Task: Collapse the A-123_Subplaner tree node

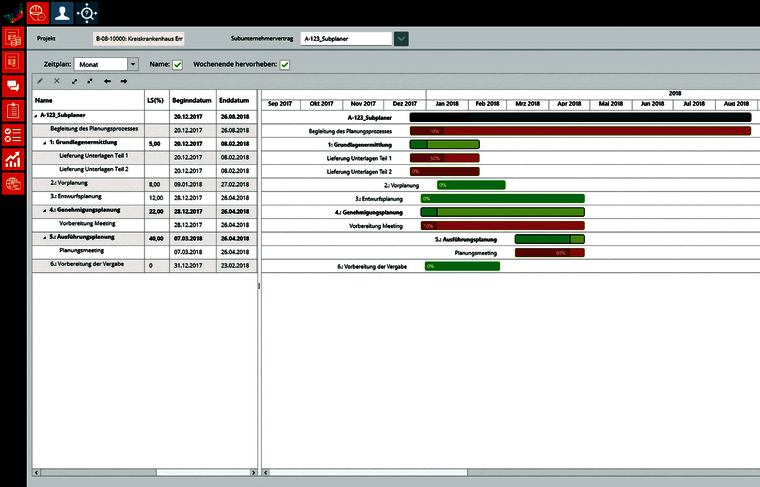Action: pyautogui.click(x=36, y=116)
